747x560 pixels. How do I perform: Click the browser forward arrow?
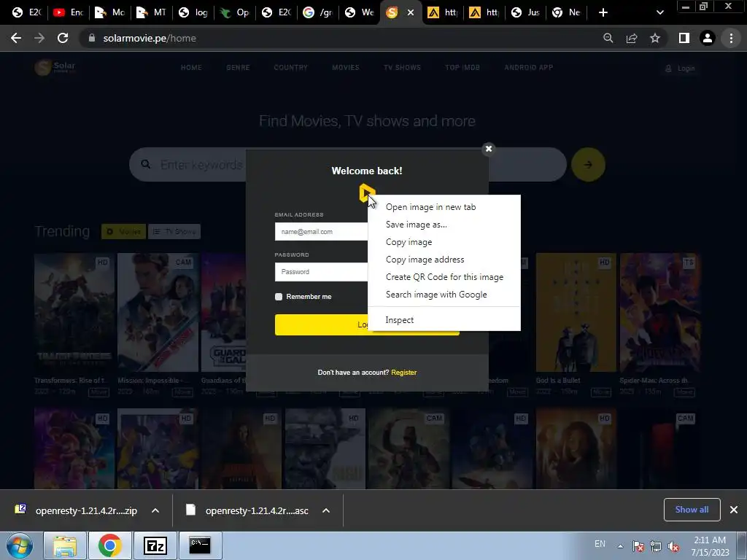39,38
